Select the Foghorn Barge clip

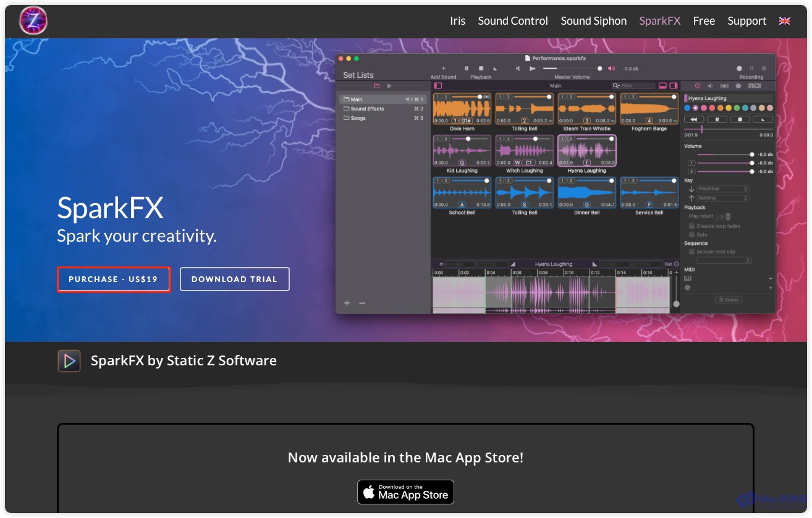click(649, 109)
